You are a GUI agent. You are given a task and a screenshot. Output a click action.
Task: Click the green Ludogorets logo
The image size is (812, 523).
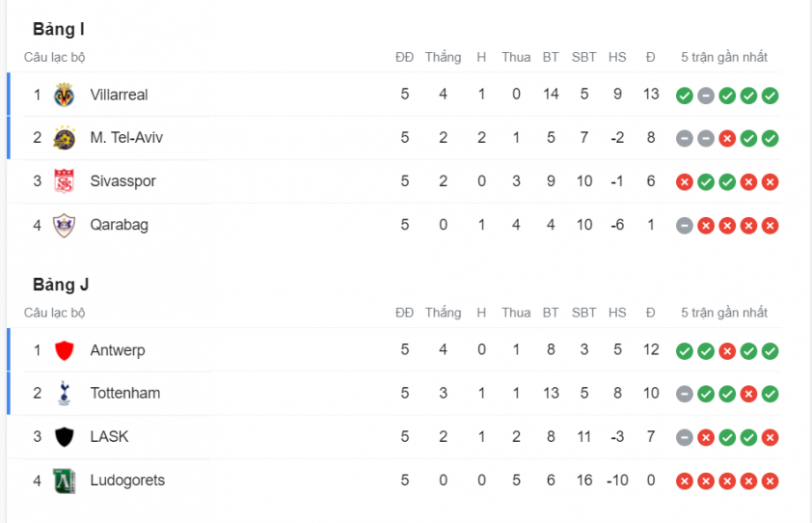coord(65,481)
